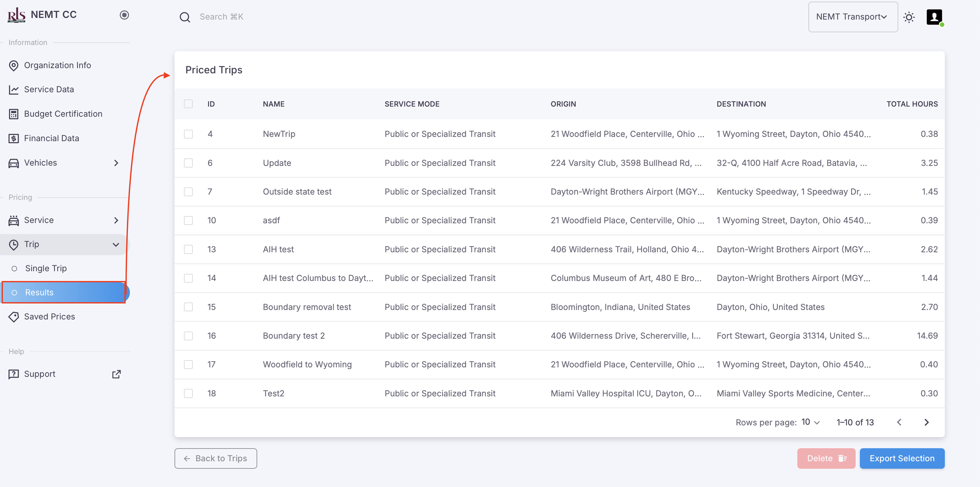Tick checkbox for Boundary test 2

[188, 336]
